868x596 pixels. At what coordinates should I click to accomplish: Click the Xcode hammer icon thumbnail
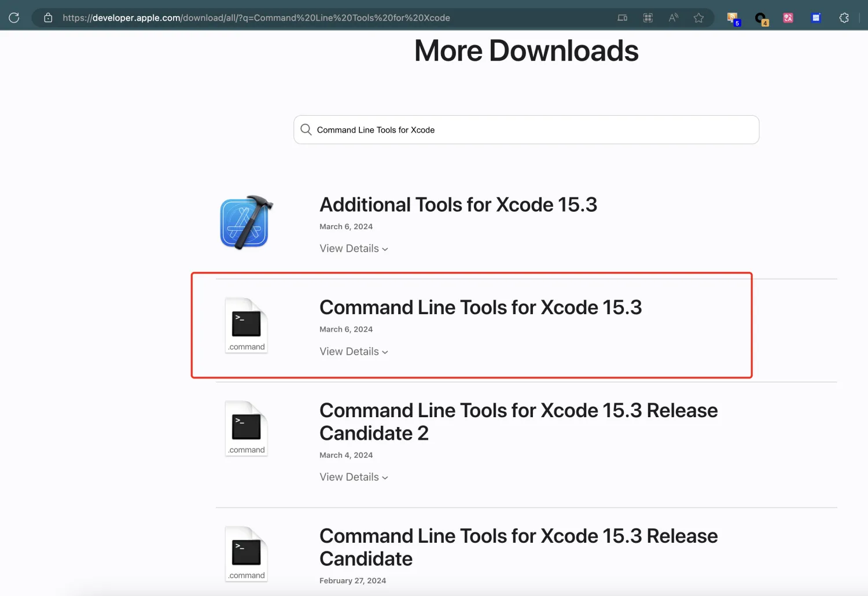coord(246,223)
